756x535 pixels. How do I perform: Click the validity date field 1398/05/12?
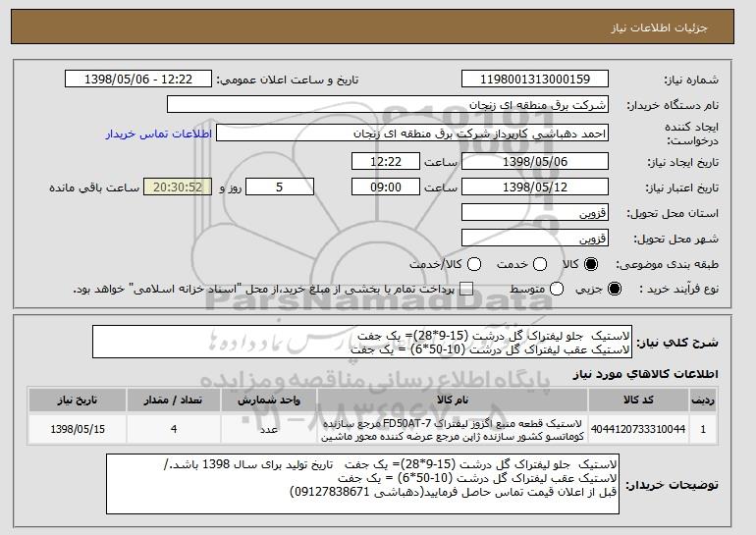[x=535, y=187]
